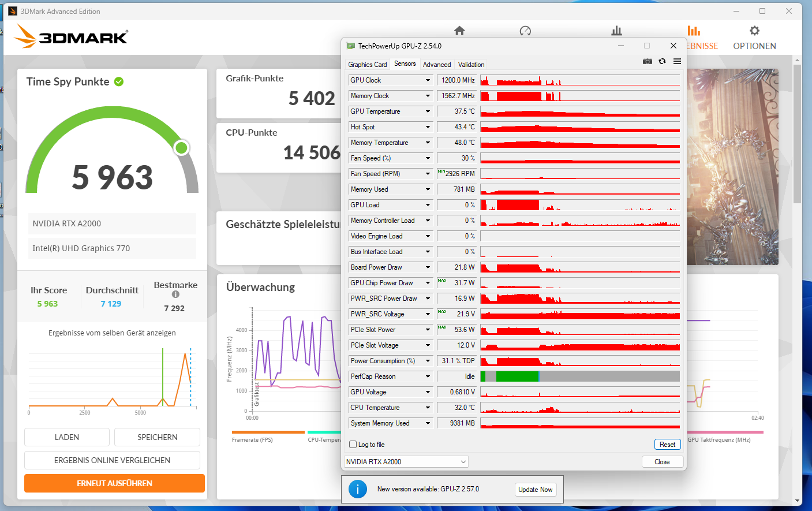Click the CPU-Punkte score card

pos(279,148)
